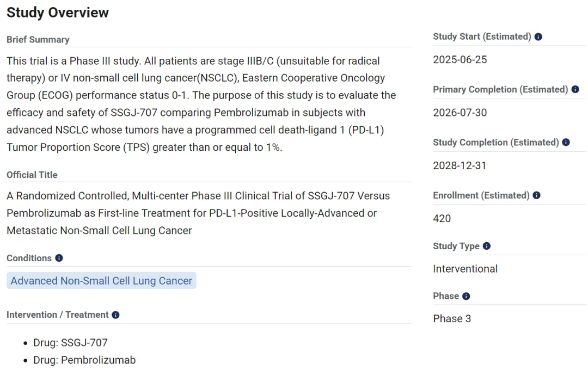Click the Official Title section label
The height and width of the screenshot is (369, 588).
coord(32,175)
